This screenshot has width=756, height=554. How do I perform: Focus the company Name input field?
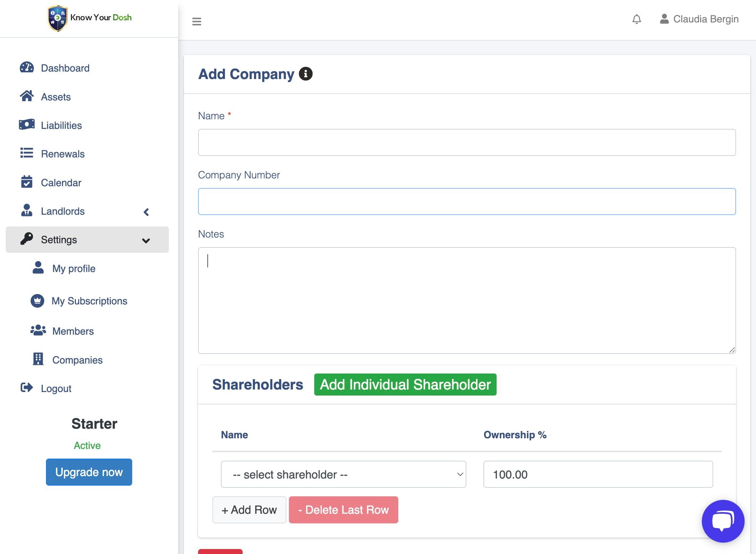[x=467, y=142]
